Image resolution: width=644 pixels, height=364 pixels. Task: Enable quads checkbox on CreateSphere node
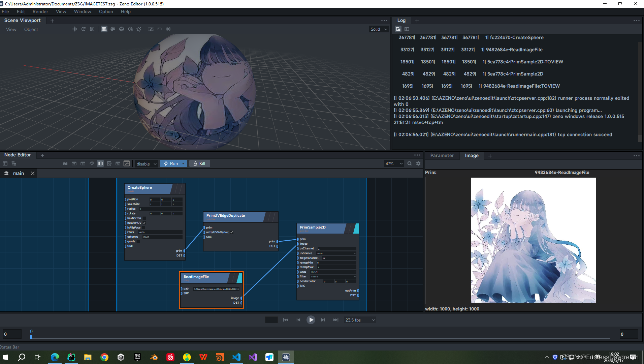click(x=138, y=241)
